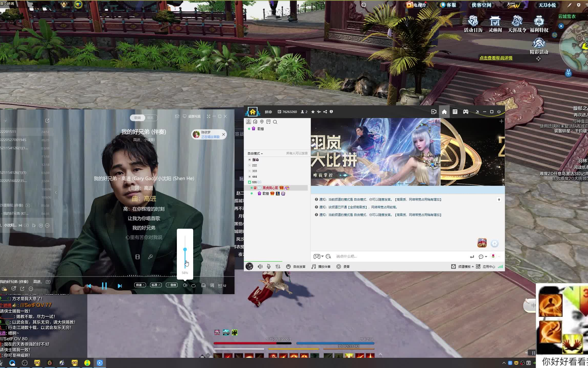Open the chat bubble dropdown beside the send icon
The image size is (588, 368).
coord(483,257)
